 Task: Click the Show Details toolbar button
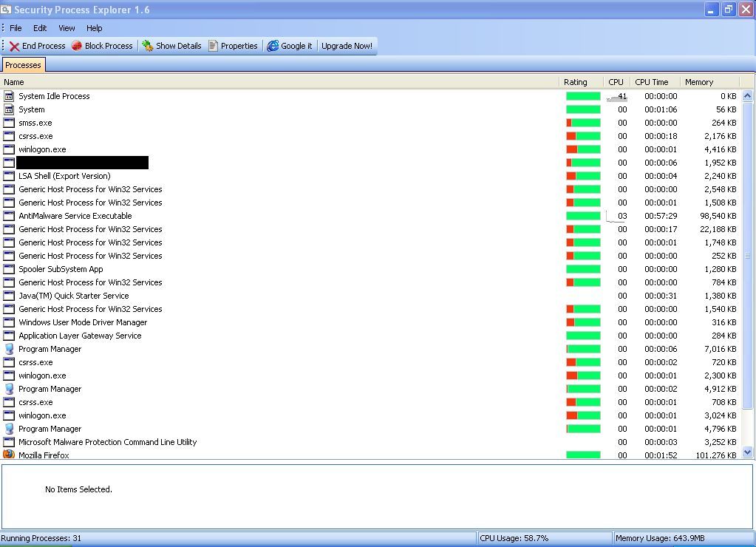[x=172, y=46]
